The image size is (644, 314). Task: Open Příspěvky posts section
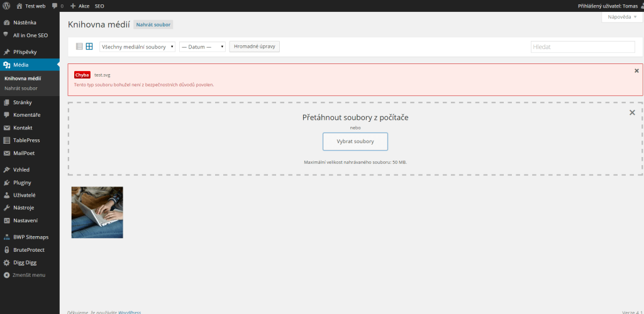tap(25, 52)
